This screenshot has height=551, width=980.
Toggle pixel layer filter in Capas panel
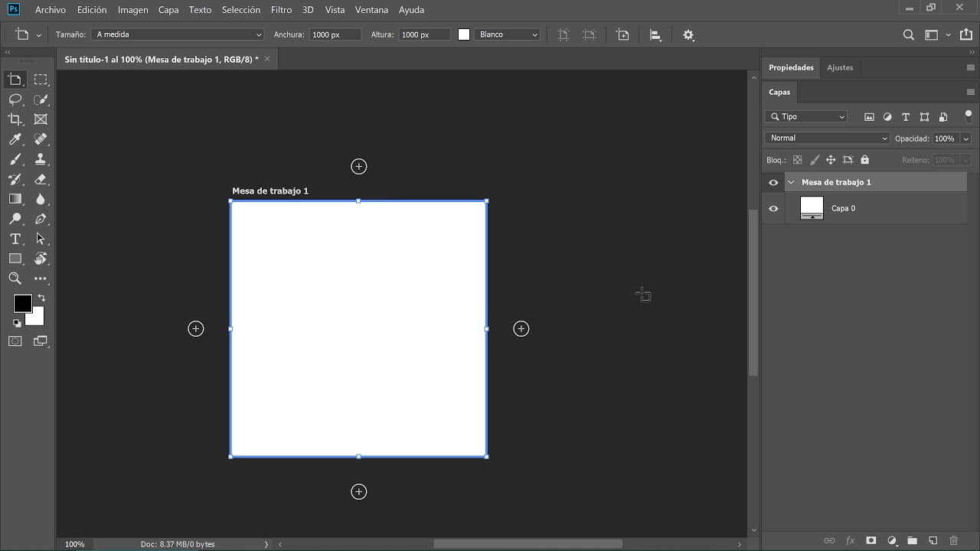coord(869,117)
